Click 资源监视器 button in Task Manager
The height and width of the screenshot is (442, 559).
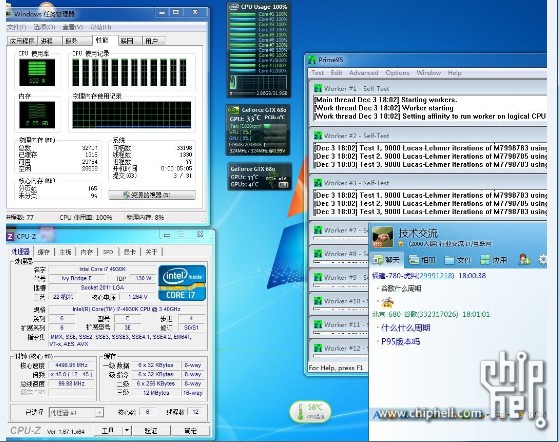click(152, 195)
